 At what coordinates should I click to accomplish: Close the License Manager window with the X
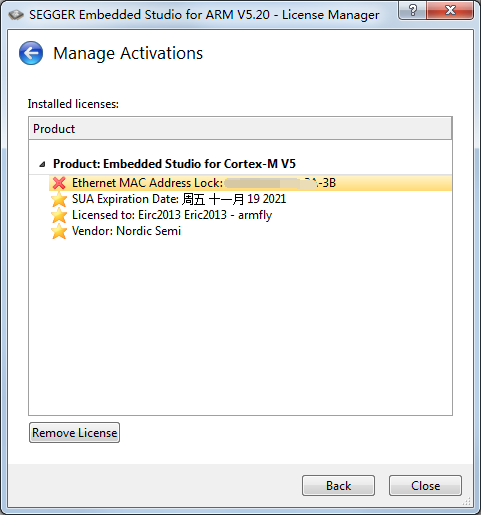(450, 11)
